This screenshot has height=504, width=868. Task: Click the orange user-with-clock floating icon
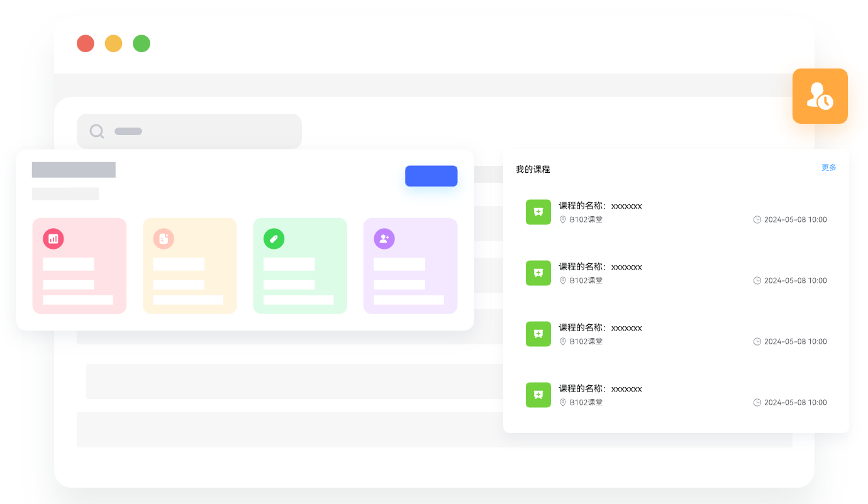pyautogui.click(x=820, y=96)
